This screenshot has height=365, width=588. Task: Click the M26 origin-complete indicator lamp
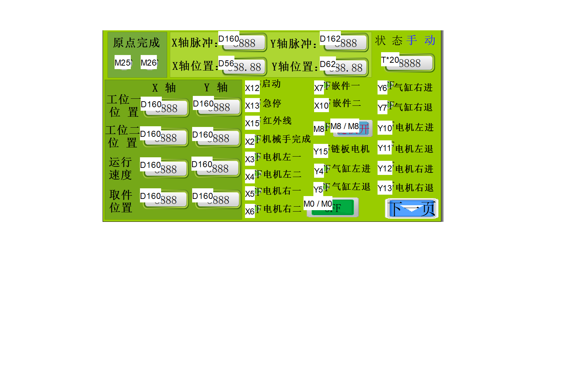point(149,63)
